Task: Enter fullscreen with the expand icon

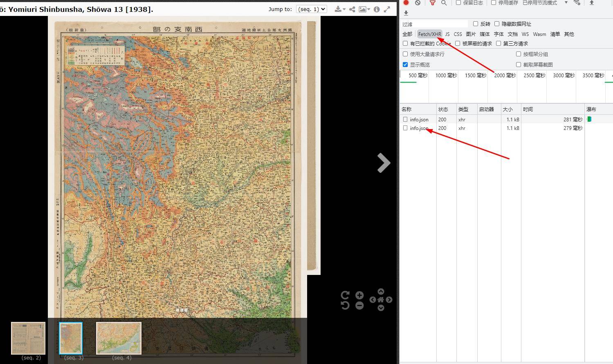Action: (x=387, y=9)
